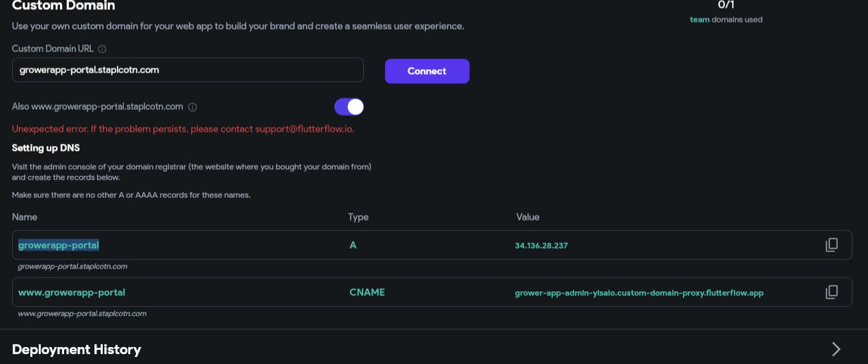The height and width of the screenshot is (364, 868).
Task: Disable the also-www domain toggle
Action: [349, 106]
